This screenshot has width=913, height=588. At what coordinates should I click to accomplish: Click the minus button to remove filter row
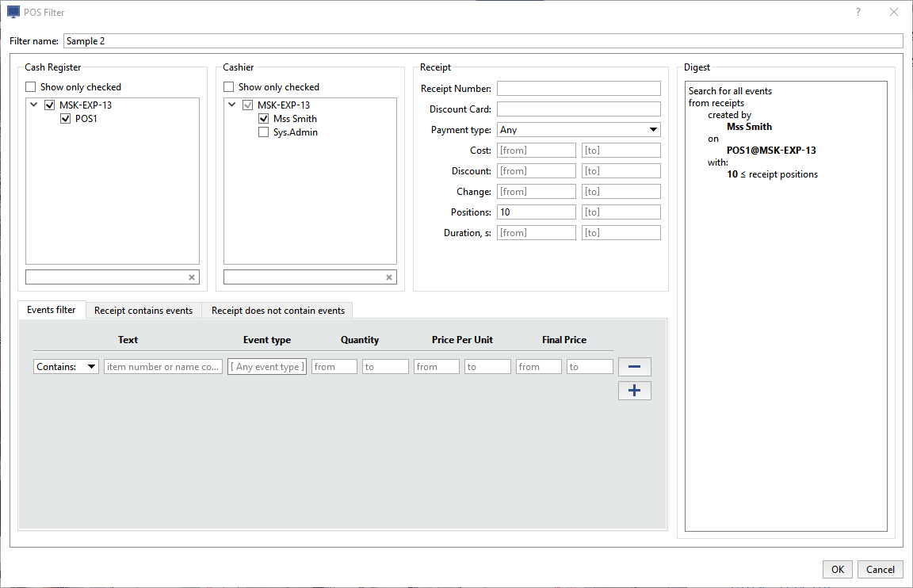point(634,367)
